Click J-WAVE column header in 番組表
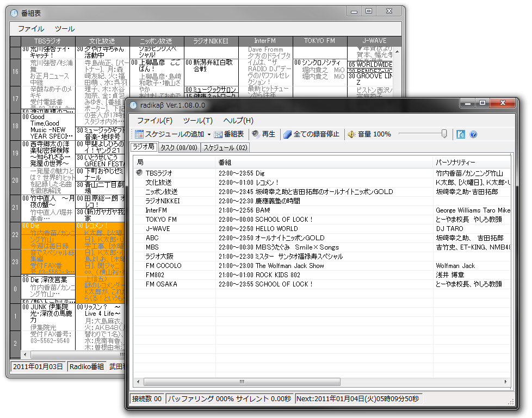Screen dimensions: 532x418 click(x=374, y=41)
